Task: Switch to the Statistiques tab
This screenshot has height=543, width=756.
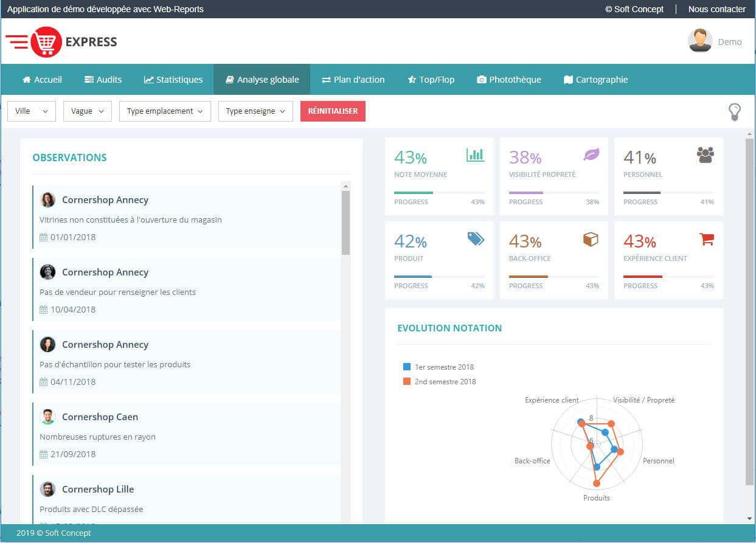Action: [x=173, y=80]
